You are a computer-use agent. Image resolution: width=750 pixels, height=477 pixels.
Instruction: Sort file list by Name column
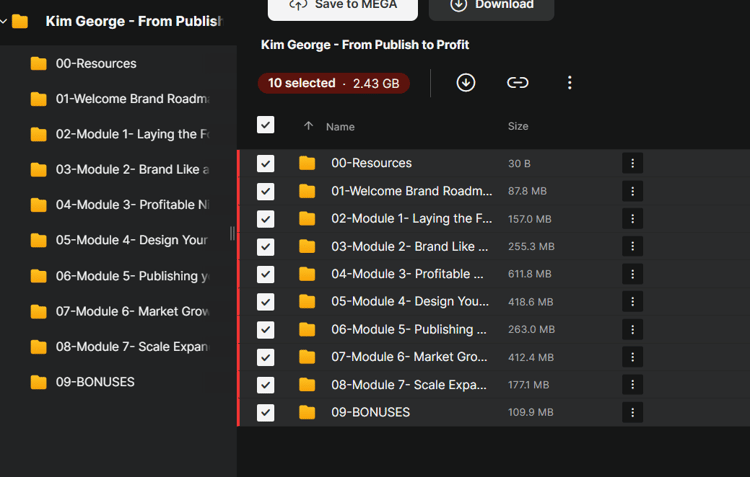click(340, 127)
